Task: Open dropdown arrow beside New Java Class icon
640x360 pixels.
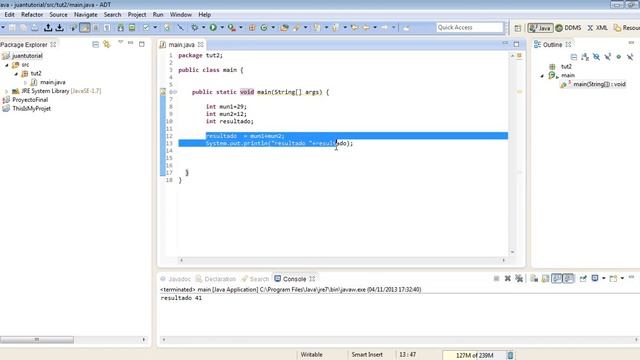Action: 273,27
